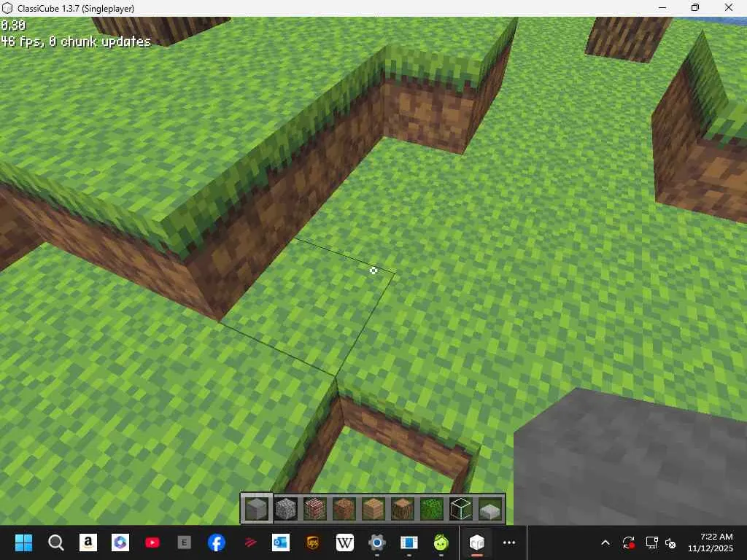Open the red striped app in taskbar

tap(249, 542)
